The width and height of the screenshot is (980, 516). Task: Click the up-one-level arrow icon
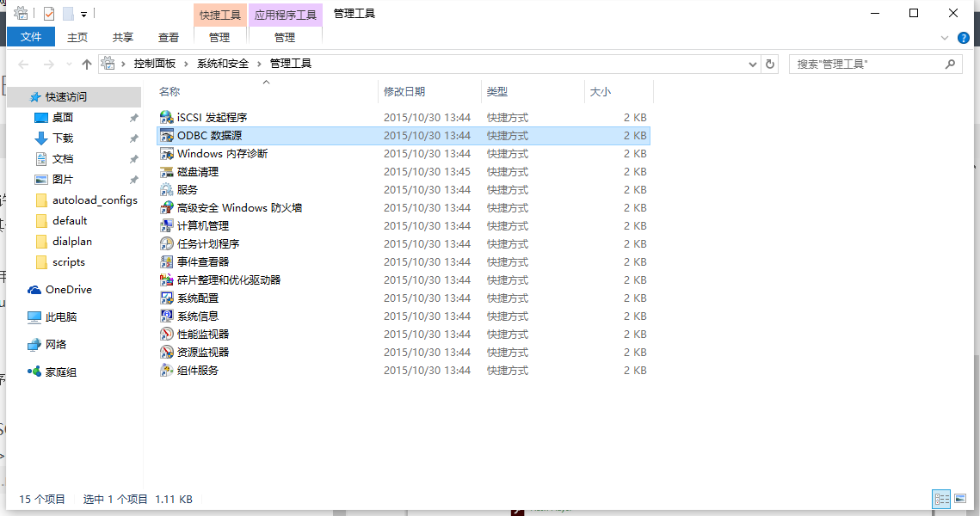click(x=89, y=63)
